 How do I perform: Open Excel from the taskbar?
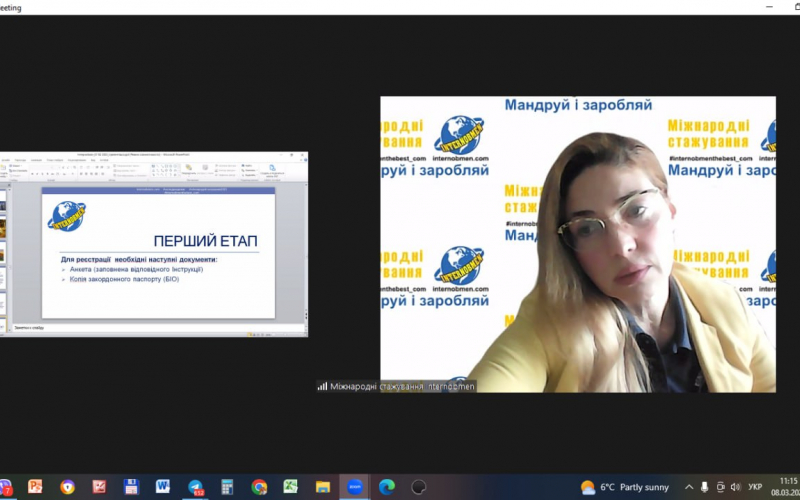pos(291,487)
